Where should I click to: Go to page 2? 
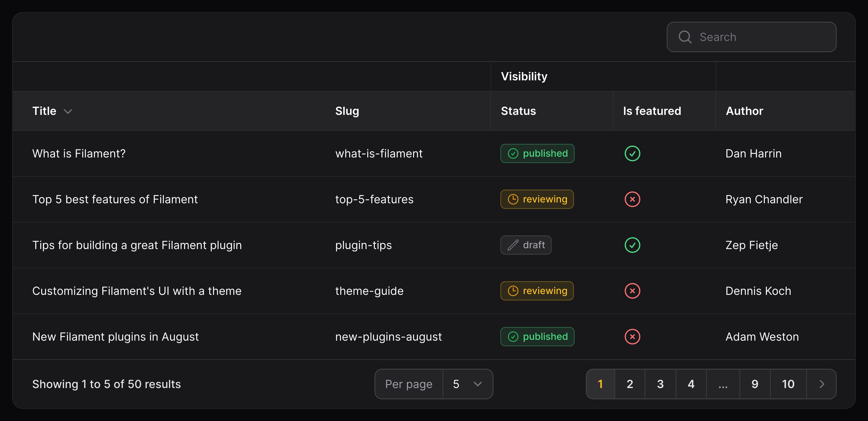[x=630, y=384]
